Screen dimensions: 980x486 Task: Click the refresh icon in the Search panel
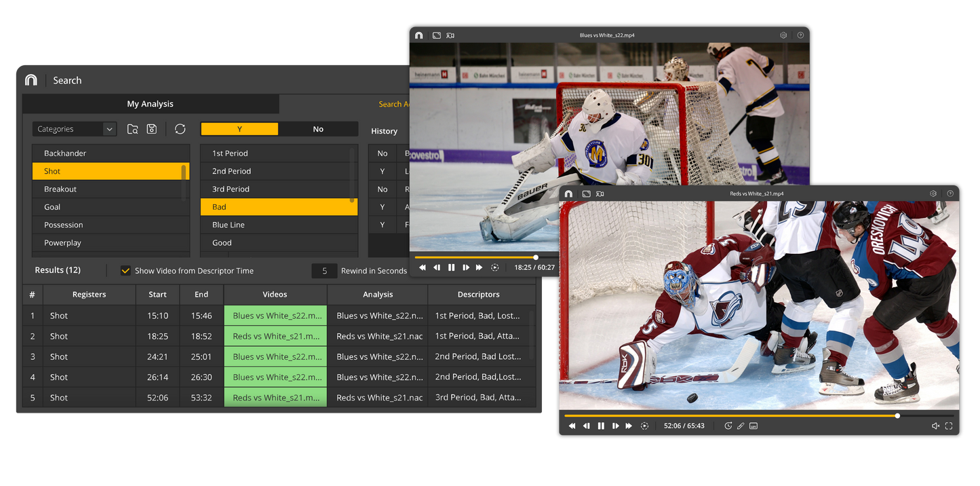[180, 129]
